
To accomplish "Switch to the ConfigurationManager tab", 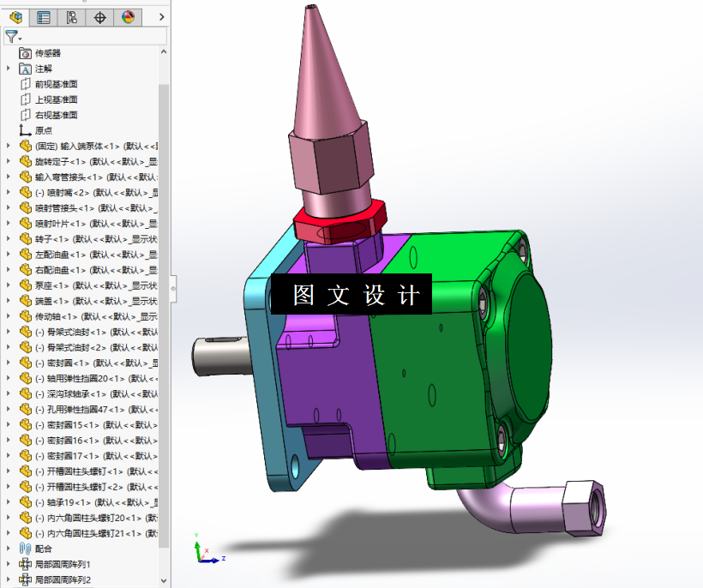I will point(72,17).
